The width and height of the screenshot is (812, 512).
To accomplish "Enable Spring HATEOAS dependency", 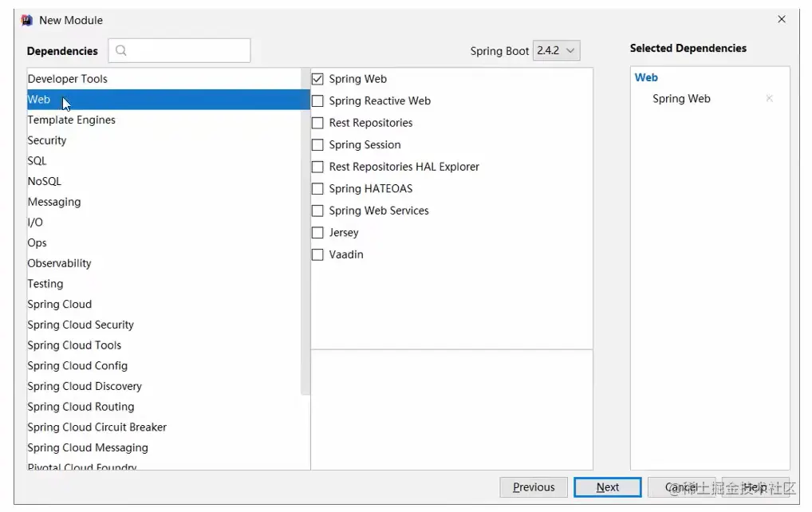I will (x=317, y=189).
